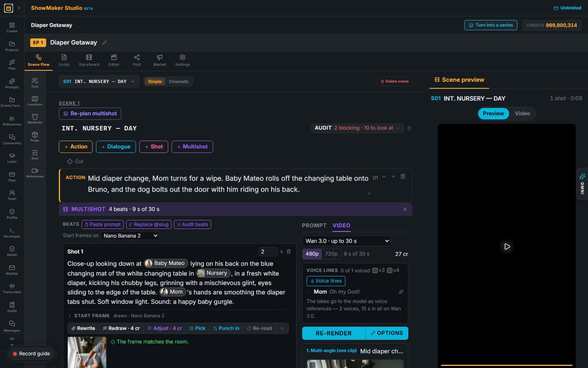The height and width of the screenshot is (368, 588).
Task: Open the S01 INT. NURSERY scene dropdown
Action: [x=99, y=81]
